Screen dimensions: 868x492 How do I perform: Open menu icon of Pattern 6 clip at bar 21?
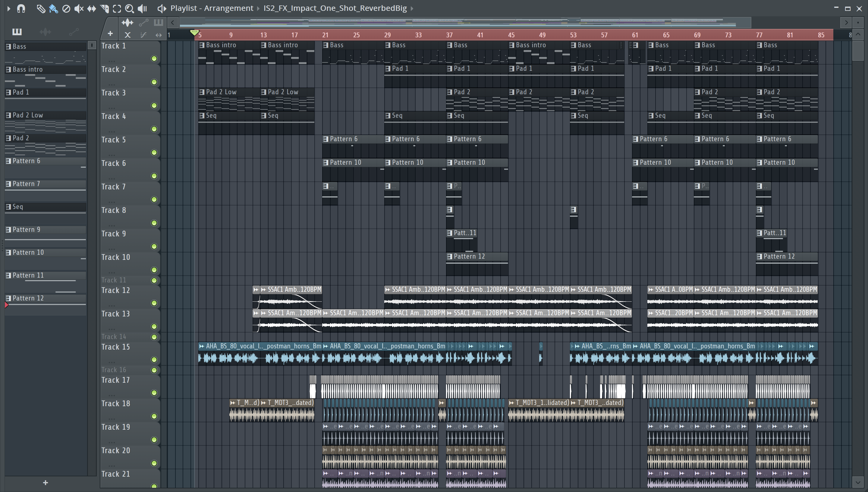pos(325,139)
